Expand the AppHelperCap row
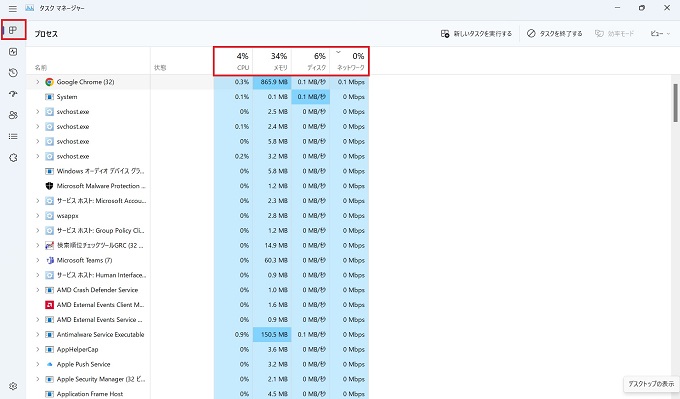680x399 pixels. (37, 349)
